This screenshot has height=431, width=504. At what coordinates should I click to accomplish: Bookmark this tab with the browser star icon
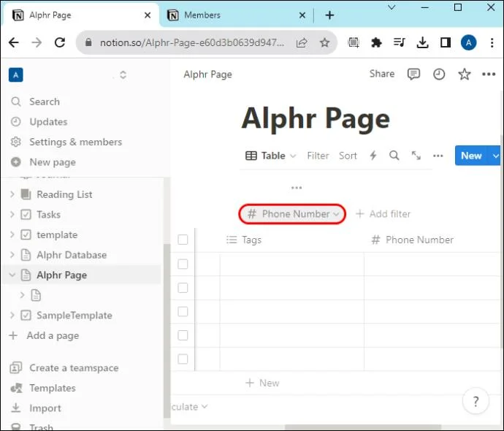[x=324, y=42]
